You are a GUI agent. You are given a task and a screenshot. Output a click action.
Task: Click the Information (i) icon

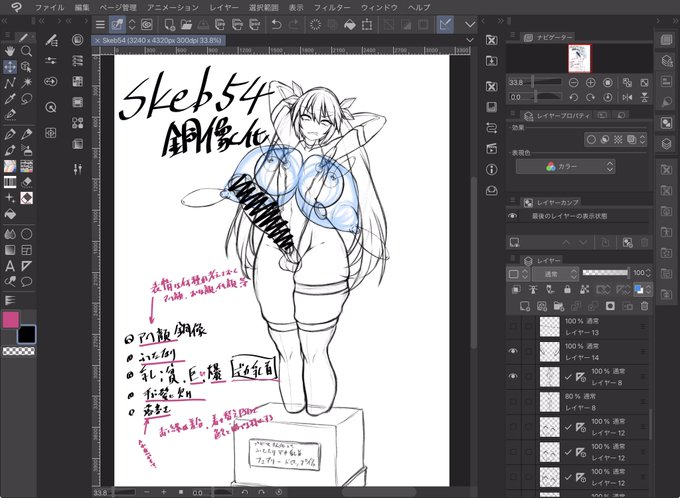point(491,170)
